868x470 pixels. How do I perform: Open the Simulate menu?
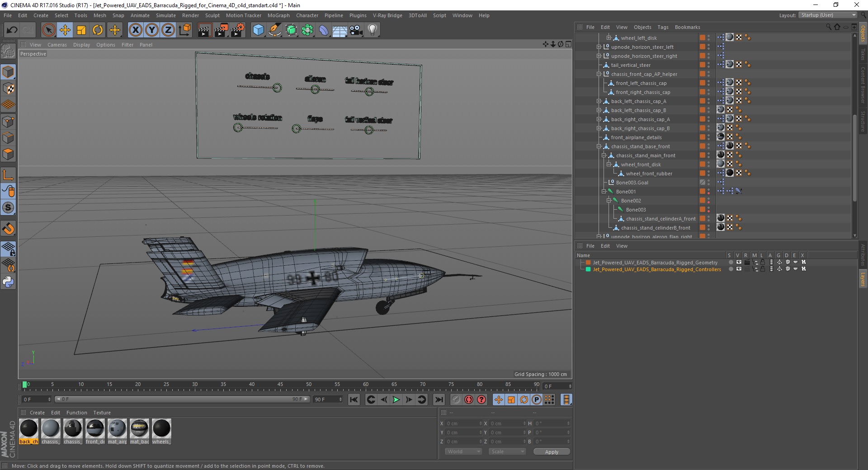(x=166, y=15)
